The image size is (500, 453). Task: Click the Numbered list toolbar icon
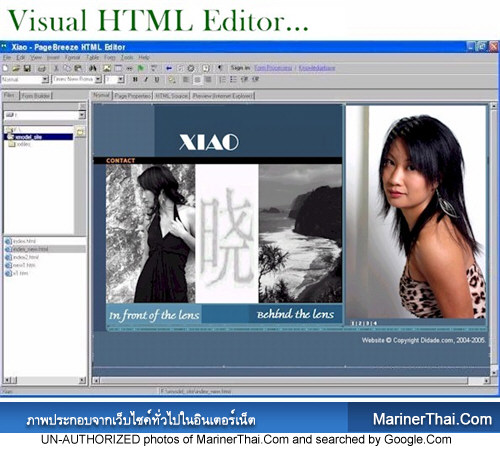coord(222,79)
